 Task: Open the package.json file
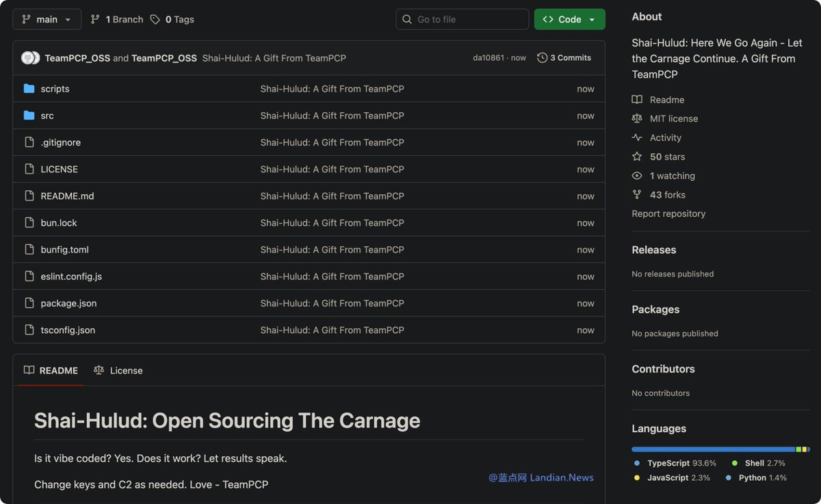click(68, 303)
